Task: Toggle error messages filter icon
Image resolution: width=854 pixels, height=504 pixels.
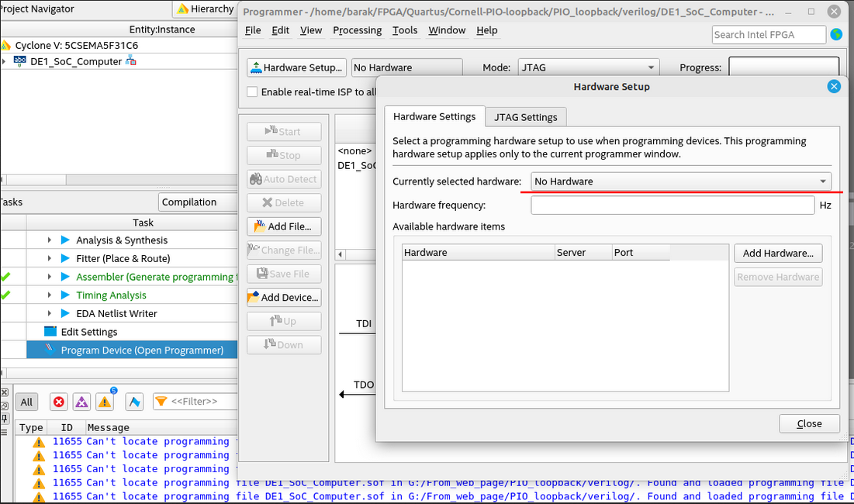Action: [58, 402]
